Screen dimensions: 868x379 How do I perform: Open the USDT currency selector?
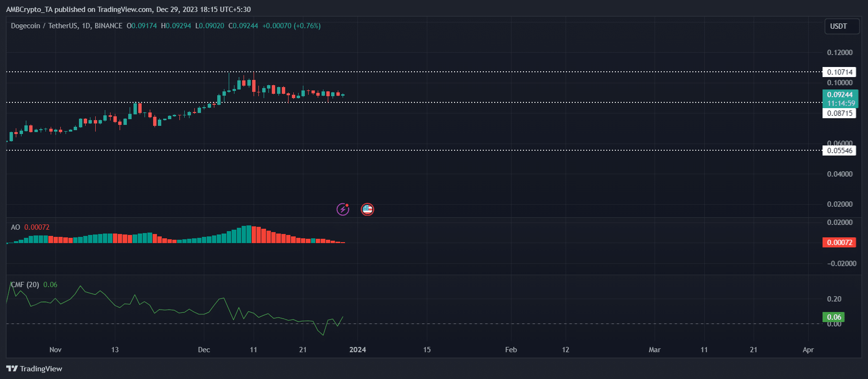tap(842, 26)
